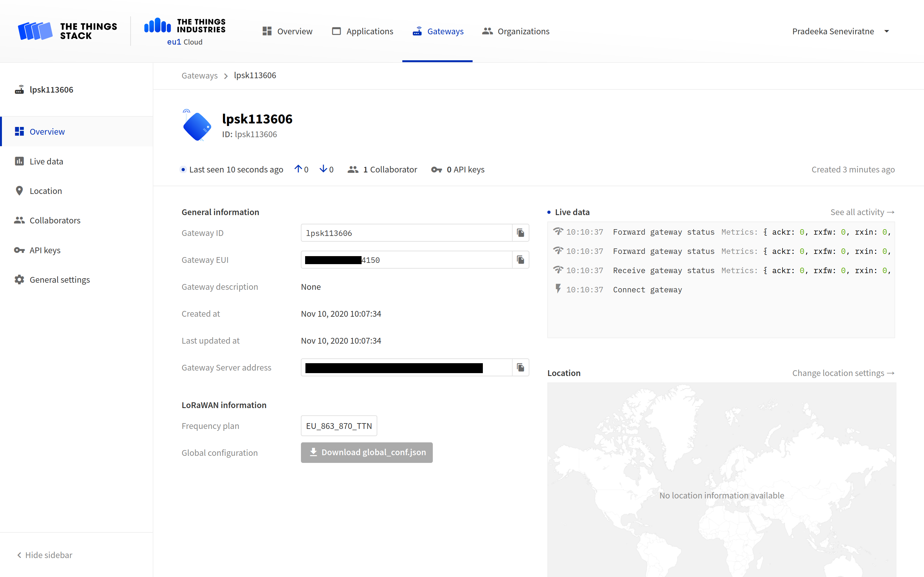This screenshot has height=577, width=924.
Task: Follow the See all activity link
Action: point(862,212)
